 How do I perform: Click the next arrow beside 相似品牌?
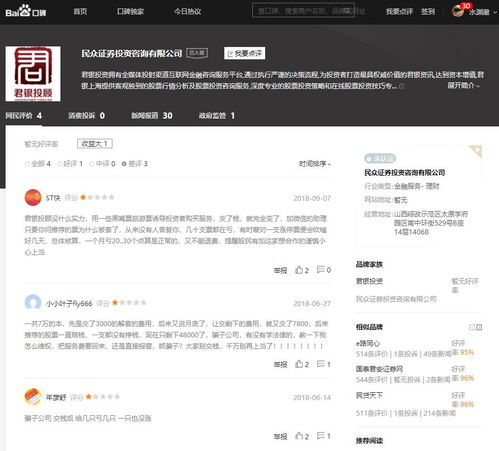(x=479, y=327)
